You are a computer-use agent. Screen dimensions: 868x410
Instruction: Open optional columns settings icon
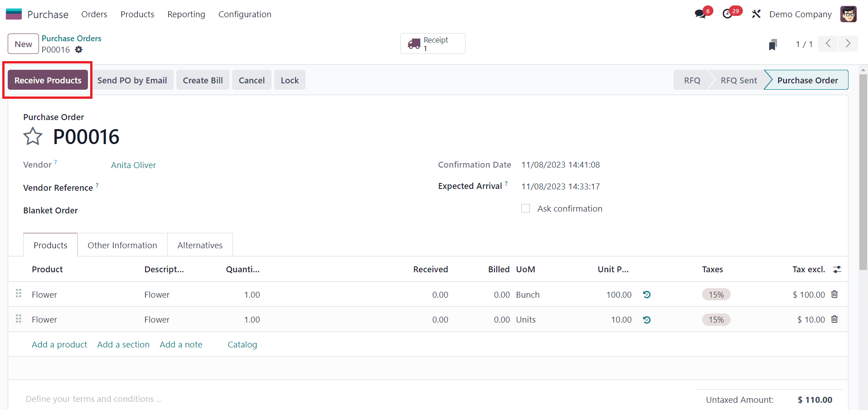pos(837,269)
